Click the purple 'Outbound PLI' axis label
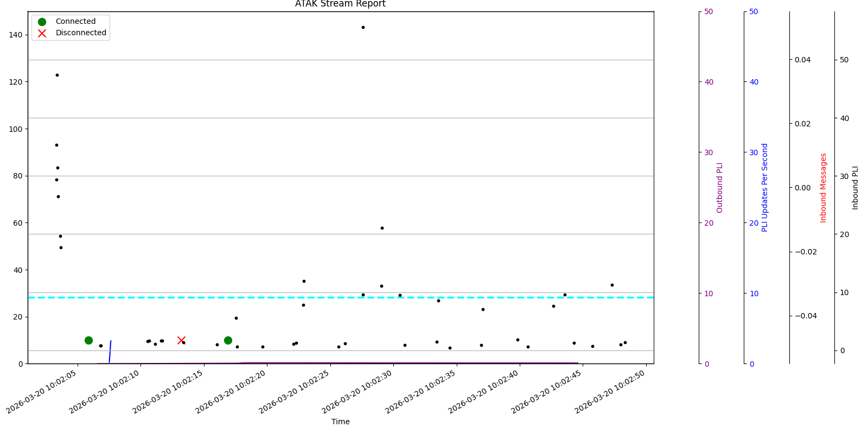The height and width of the screenshot is (434, 868). coord(720,188)
